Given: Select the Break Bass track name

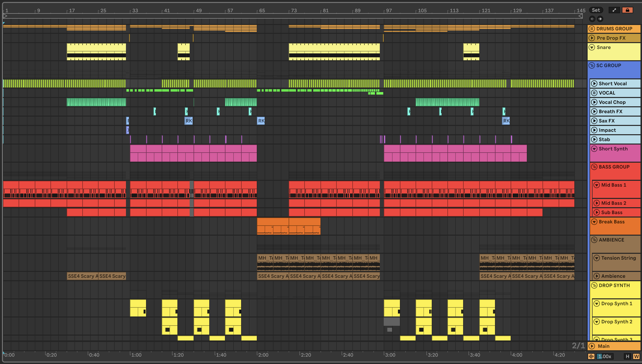Looking at the screenshot, I should [x=611, y=222].
